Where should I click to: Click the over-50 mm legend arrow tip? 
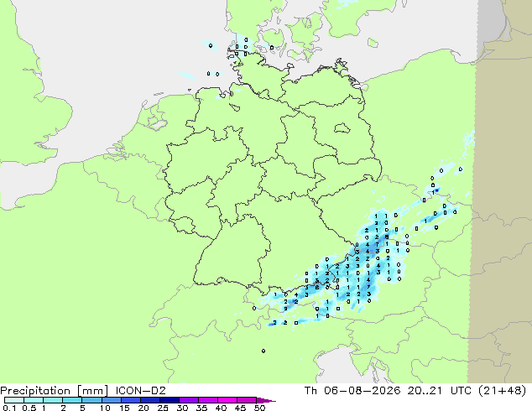coord(266,400)
